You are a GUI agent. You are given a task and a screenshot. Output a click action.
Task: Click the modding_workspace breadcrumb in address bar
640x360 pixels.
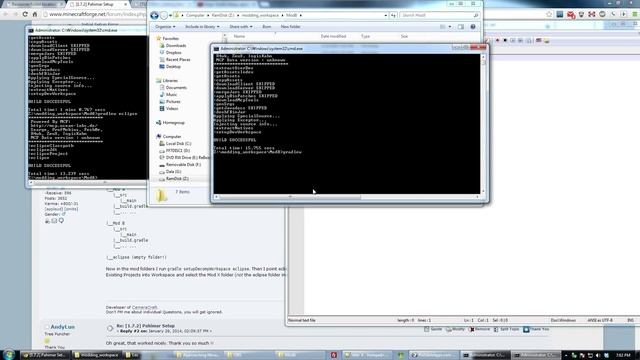click(260, 15)
